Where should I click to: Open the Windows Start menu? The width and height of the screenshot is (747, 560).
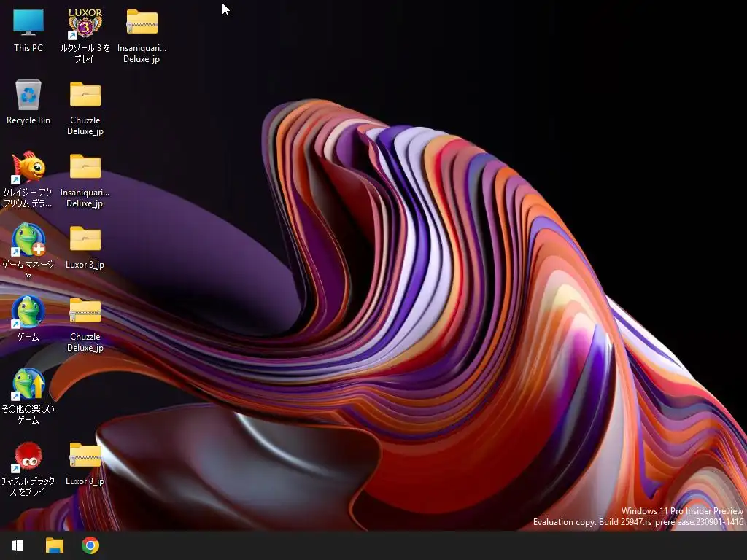[18, 545]
